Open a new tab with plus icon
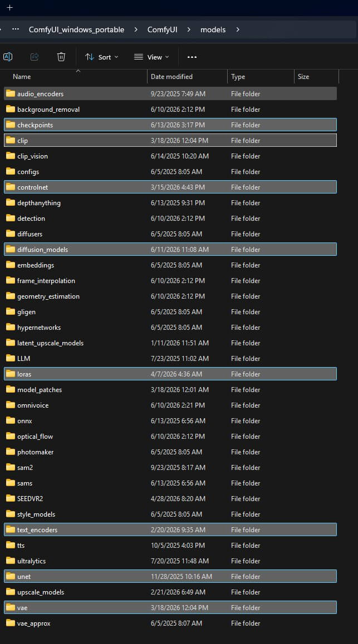 pyautogui.click(x=10, y=7)
